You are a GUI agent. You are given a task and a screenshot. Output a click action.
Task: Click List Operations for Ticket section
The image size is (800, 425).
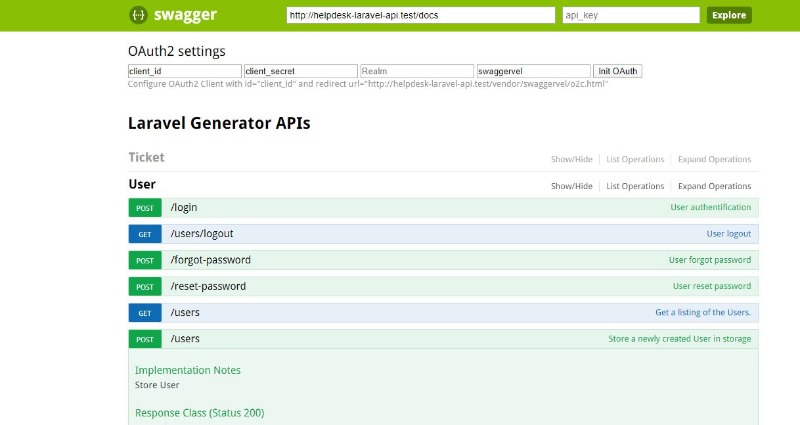coord(635,159)
